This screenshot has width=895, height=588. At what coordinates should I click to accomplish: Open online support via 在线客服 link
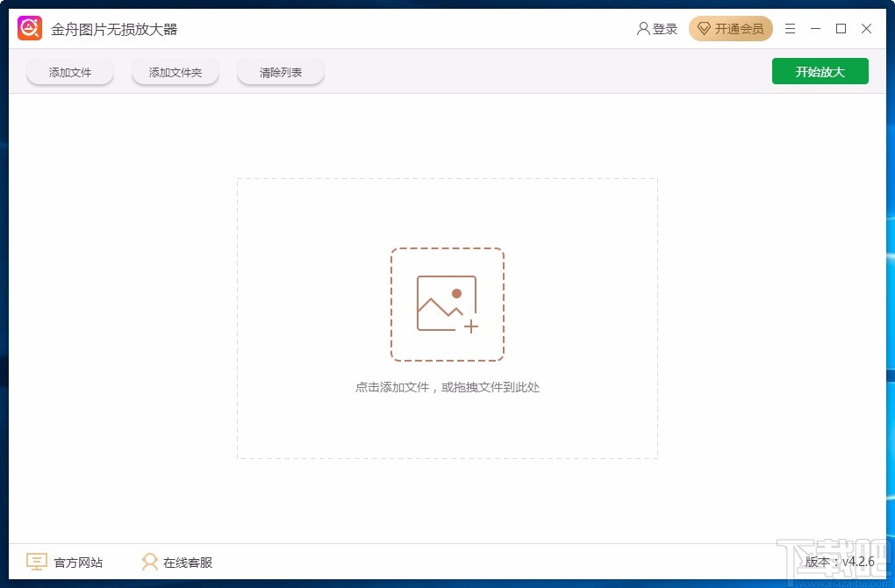(x=189, y=561)
